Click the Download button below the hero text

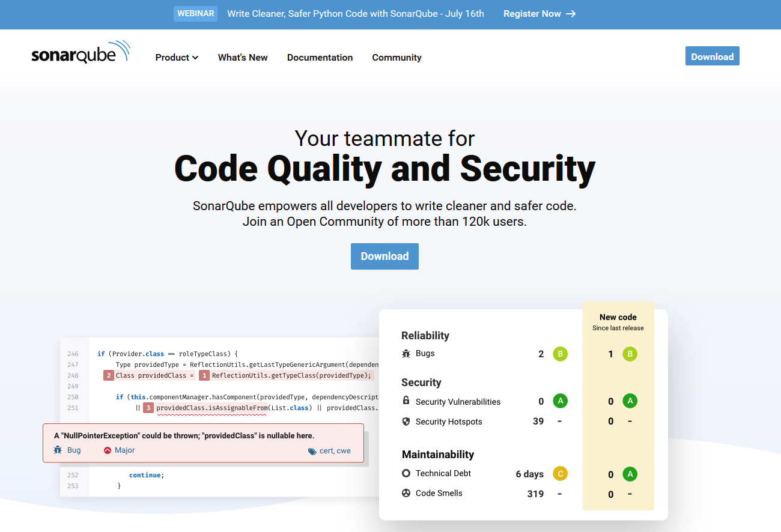point(384,256)
